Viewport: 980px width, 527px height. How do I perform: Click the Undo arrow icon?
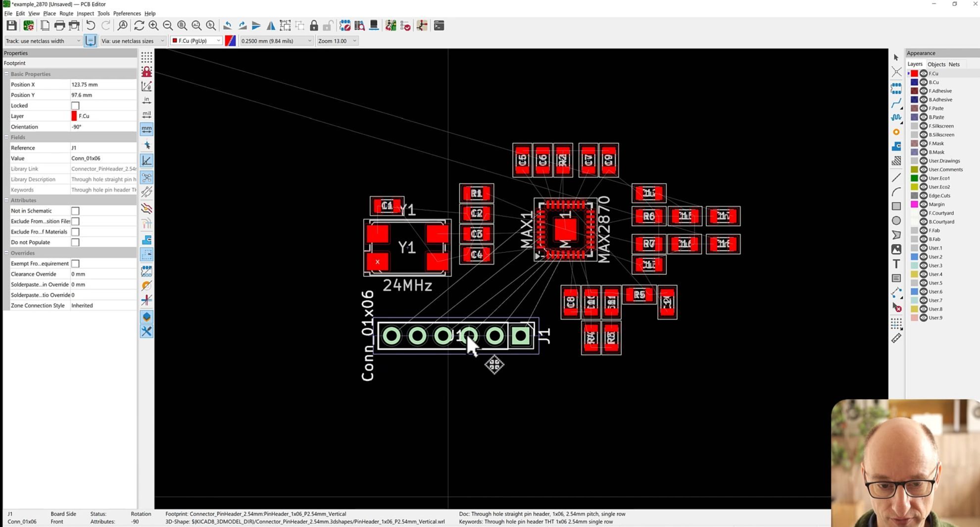91,26
